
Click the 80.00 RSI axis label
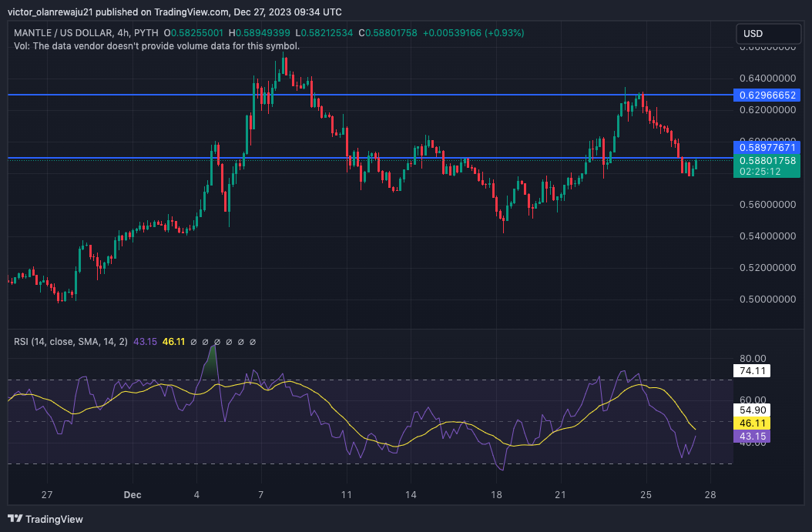[x=753, y=358]
